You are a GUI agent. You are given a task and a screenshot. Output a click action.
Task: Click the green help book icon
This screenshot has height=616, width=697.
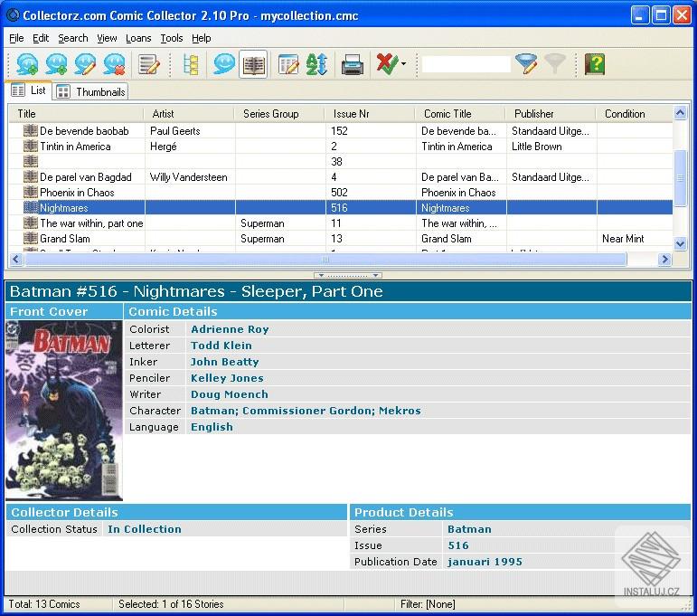coord(594,64)
